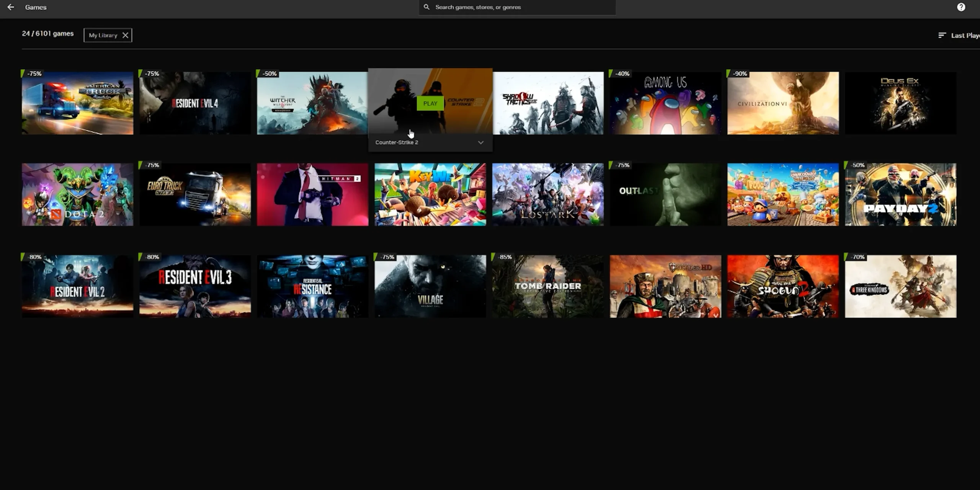
Task: Open the Deus Ex game tile
Action: click(900, 103)
